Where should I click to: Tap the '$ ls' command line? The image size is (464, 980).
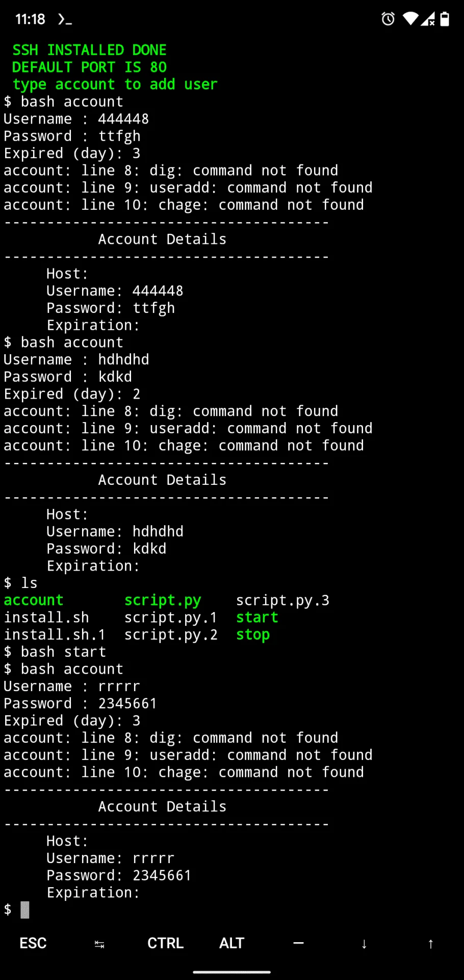click(21, 583)
